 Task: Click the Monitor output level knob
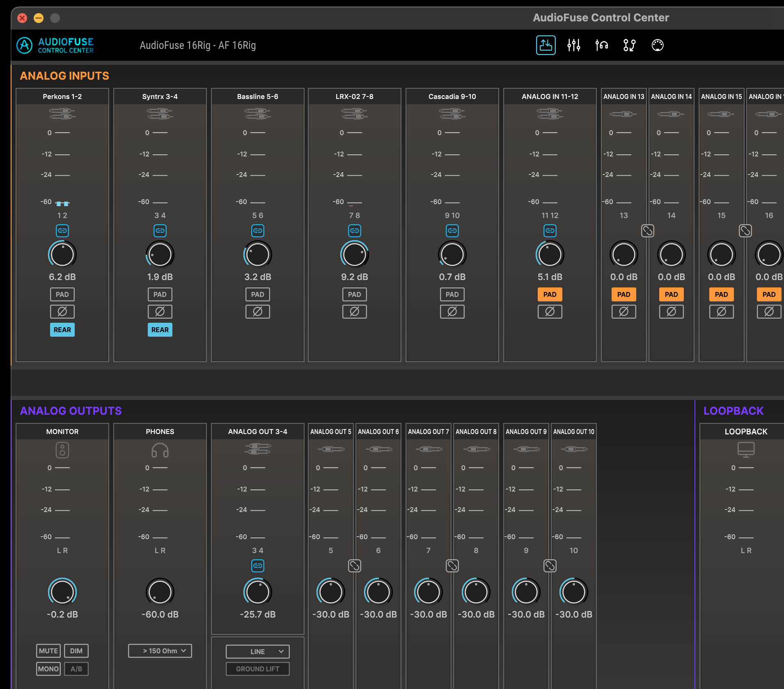pyautogui.click(x=62, y=592)
